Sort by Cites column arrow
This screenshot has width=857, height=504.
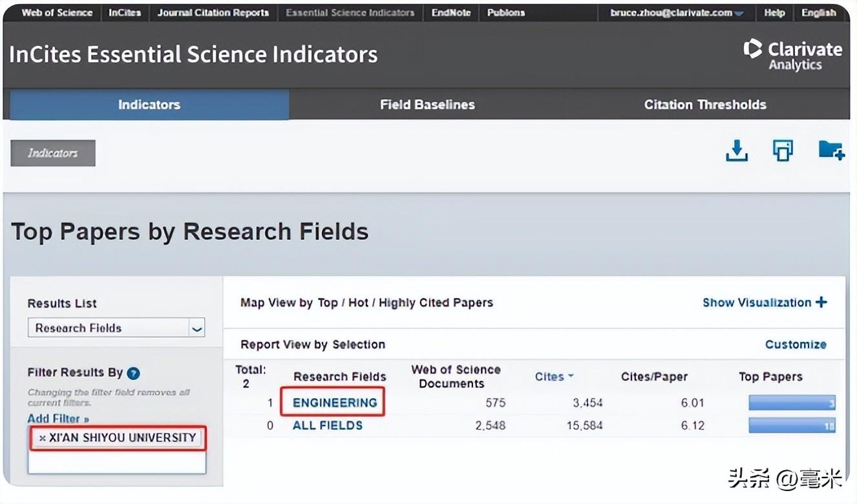click(571, 376)
